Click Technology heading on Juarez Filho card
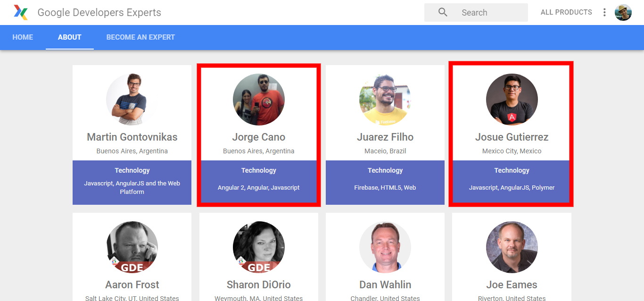Image resolution: width=644 pixels, height=301 pixels. (385, 170)
